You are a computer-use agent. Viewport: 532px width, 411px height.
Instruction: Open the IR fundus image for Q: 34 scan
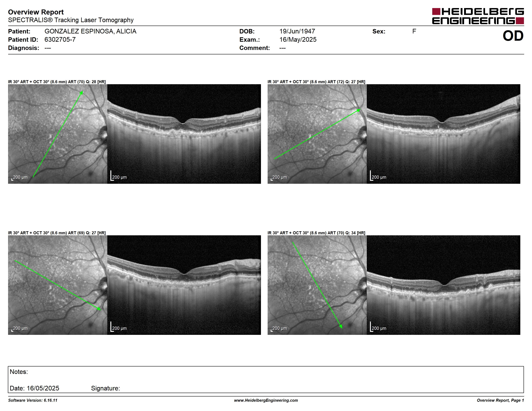[317, 285]
